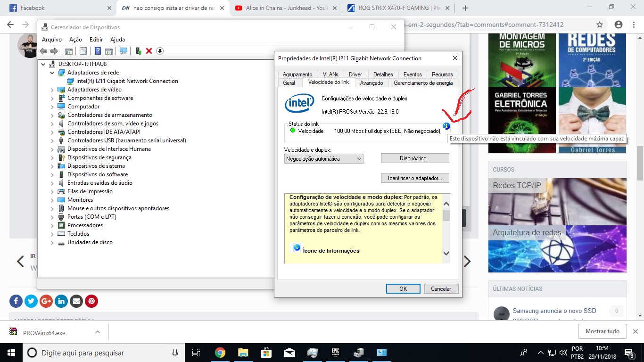Collapse the Adaptadores de rede node
The width and height of the screenshot is (644, 362).
click(52, 73)
